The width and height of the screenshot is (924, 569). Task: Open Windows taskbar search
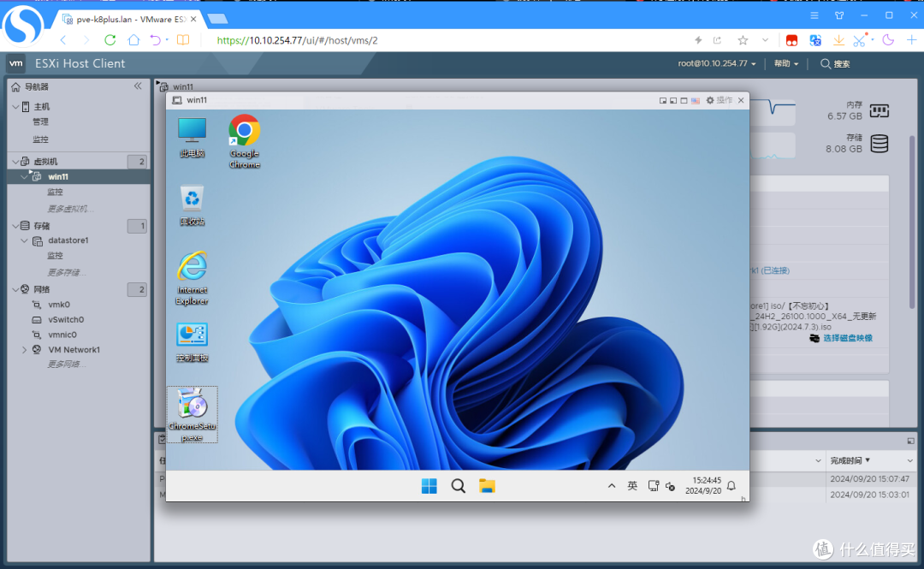458,486
